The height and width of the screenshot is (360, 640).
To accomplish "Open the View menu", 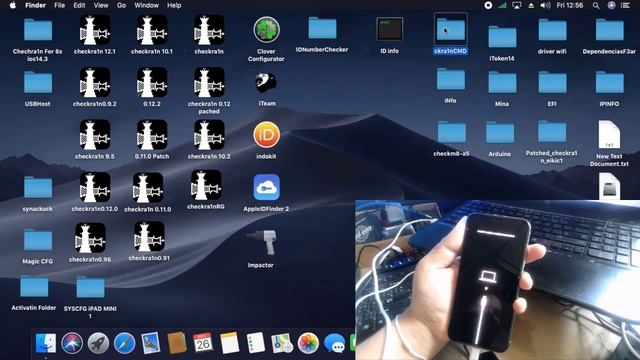I will click(x=101, y=5).
